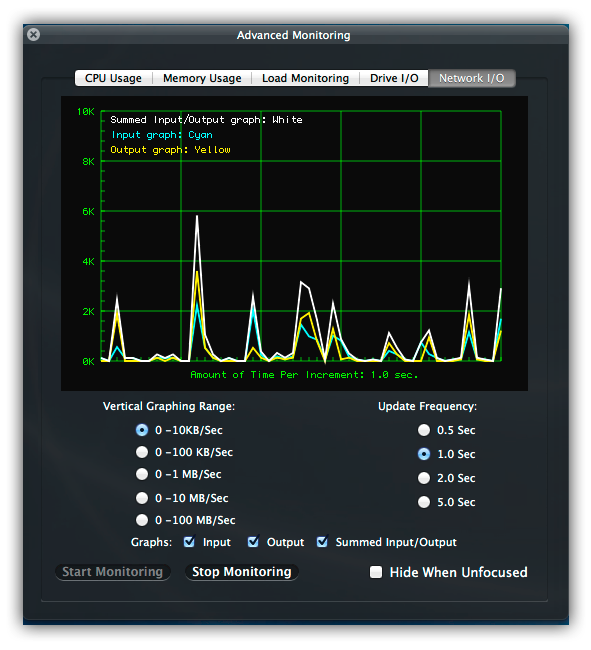Uncheck the Input graph checkbox
This screenshot has width=591, height=650.
click(189, 542)
